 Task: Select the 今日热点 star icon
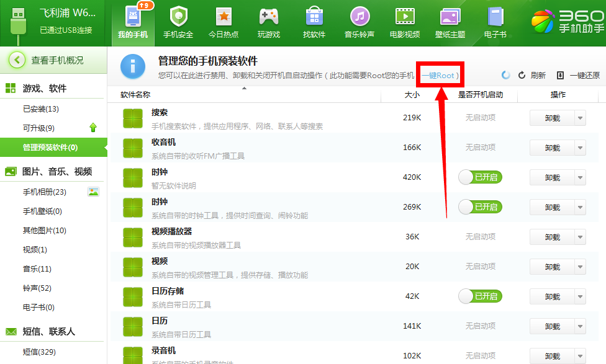tap(224, 19)
